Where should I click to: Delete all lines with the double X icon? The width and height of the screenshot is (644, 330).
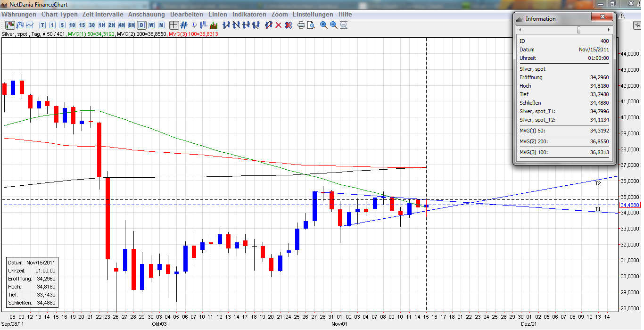tap(288, 25)
